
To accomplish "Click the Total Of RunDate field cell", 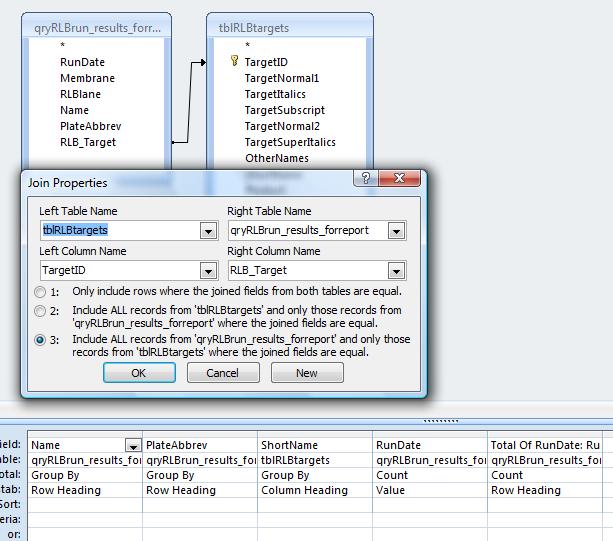I will pos(545,445).
